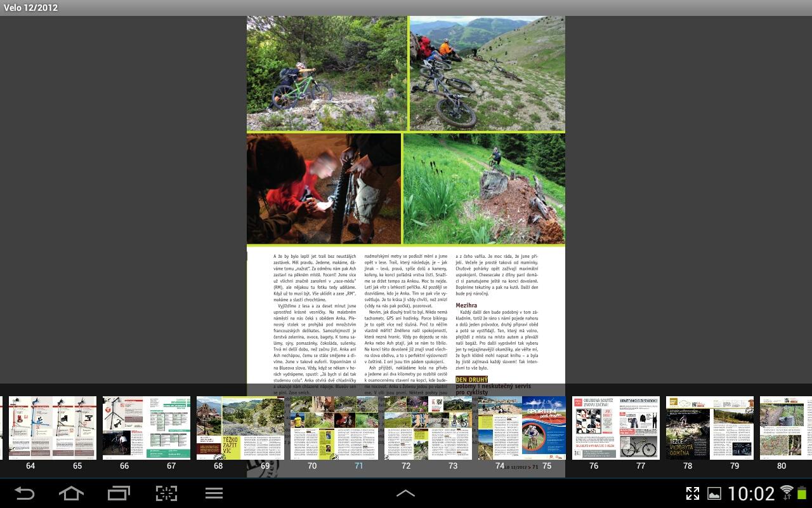812x508 pixels.
Task: Tap the Android back arrow
Action: pos(24,493)
